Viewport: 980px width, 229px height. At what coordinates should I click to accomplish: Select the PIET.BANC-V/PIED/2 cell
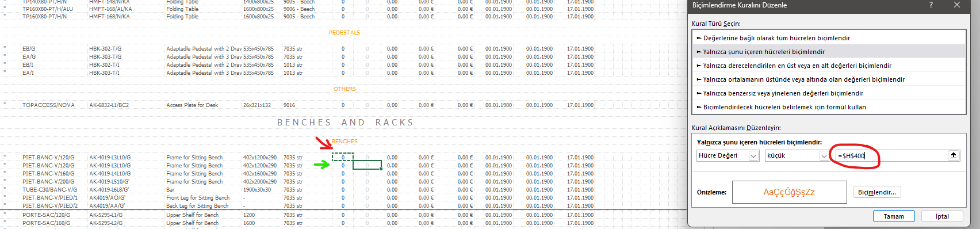[x=49, y=206]
